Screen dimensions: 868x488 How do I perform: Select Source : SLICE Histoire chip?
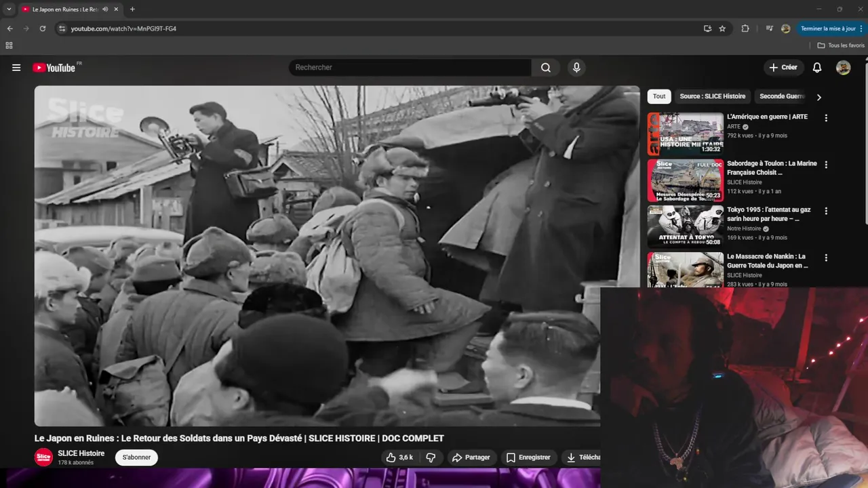pos(713,96)
